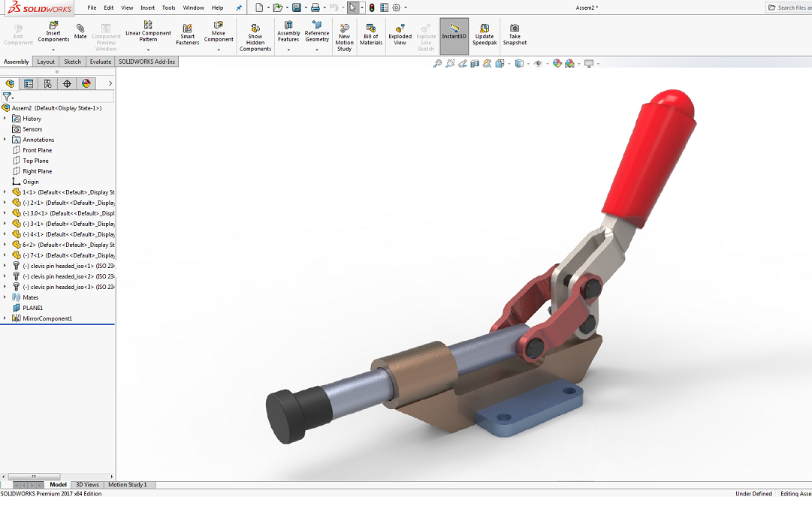The image size is (812, 512).
Task: Expand the manager pane tabs arrow
Action: coord(110,83)
